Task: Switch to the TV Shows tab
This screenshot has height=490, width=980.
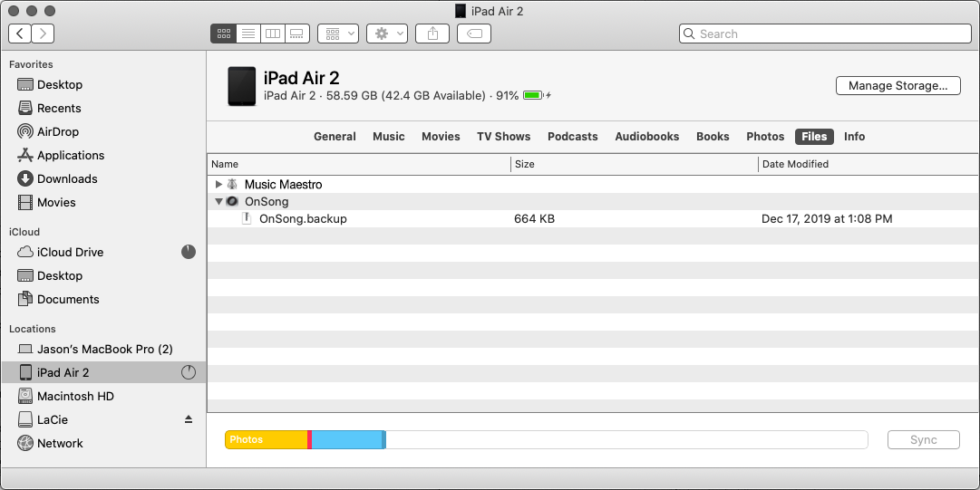Action: pyautogui.click(x=504, y=137)
